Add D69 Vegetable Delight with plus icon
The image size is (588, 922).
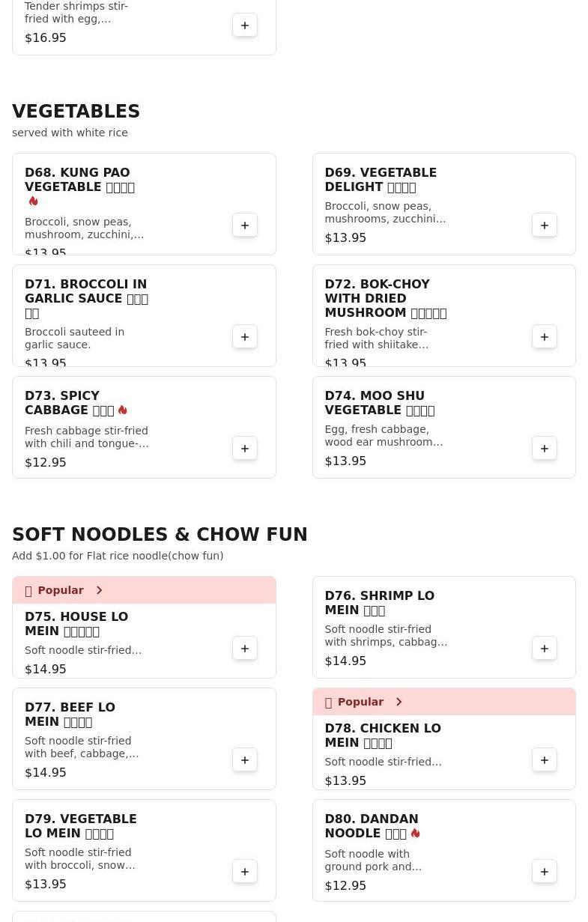coord(545,225)
